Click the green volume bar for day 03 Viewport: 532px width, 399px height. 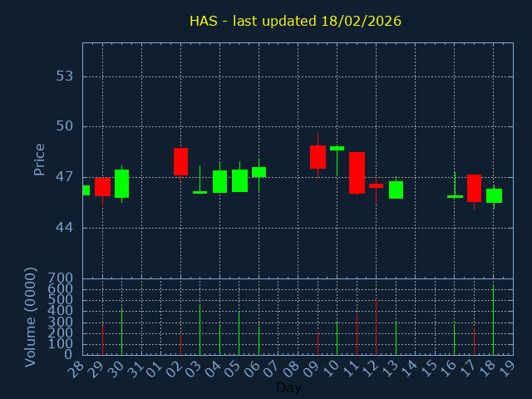click(x=199, y=330)
